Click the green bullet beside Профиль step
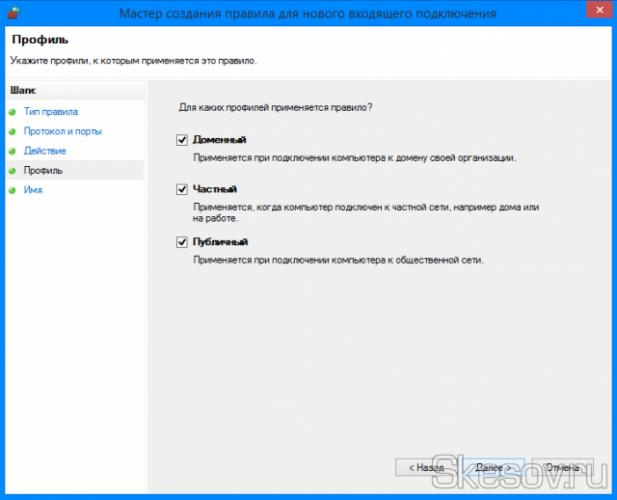 (13, 171)
